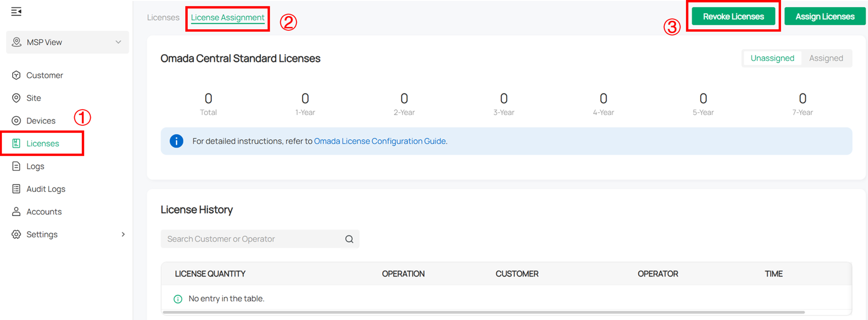The height and width of the screenshot is (320, 868).
Task: Switch license view to Assigned
Action: click(826, 58)
